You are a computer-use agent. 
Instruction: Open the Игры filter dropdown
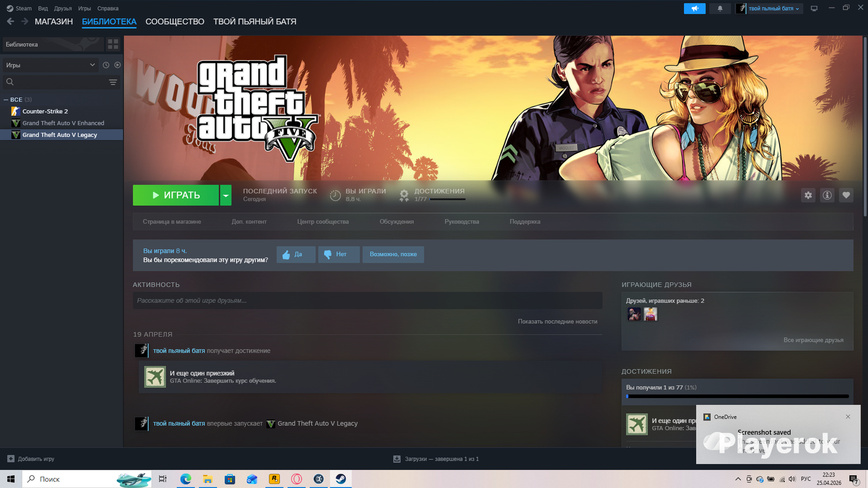click(50, 65)
